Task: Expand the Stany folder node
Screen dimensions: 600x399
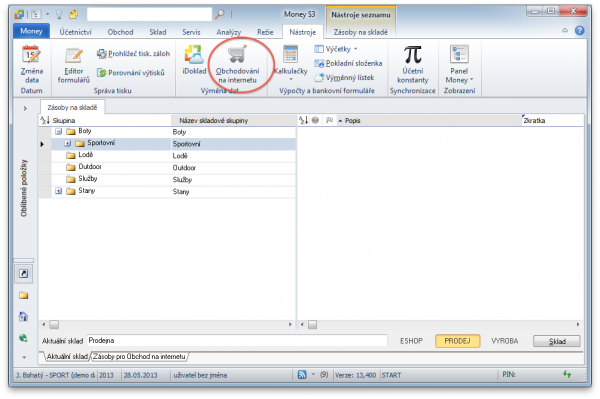Action: (59, 191)
